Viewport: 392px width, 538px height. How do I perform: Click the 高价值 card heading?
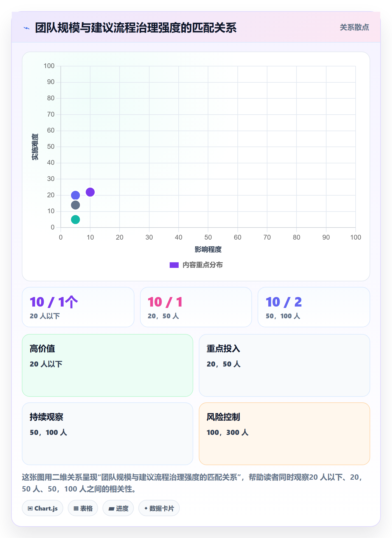[42, 349]
